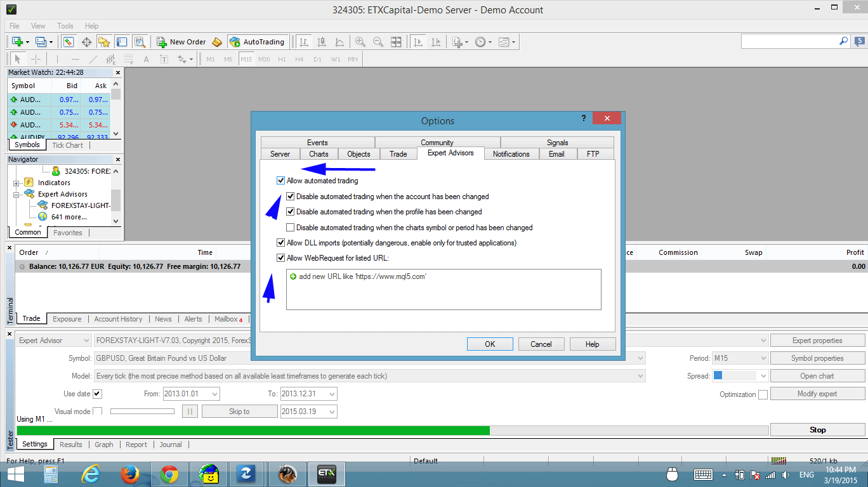Viewport: 868px width, 487px height.
Task: Toggle the Use date checkbox in Tester
Action: coord(98,394)
